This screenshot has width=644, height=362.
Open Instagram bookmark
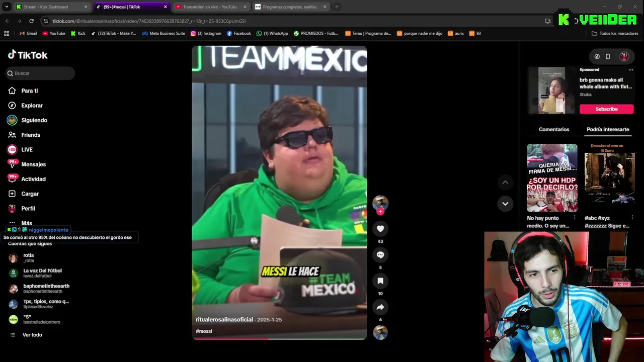[x=206, y=33]
